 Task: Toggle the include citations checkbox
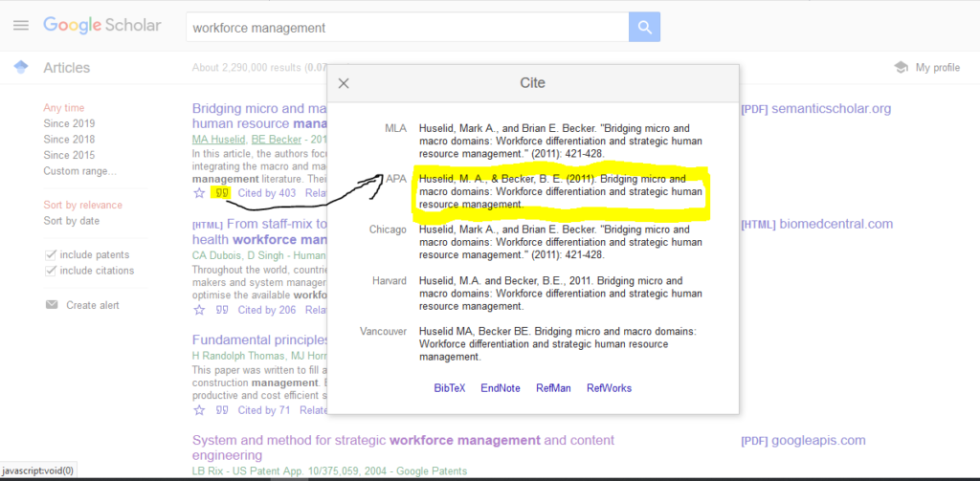pyautogui.click(x=51, y=271)
